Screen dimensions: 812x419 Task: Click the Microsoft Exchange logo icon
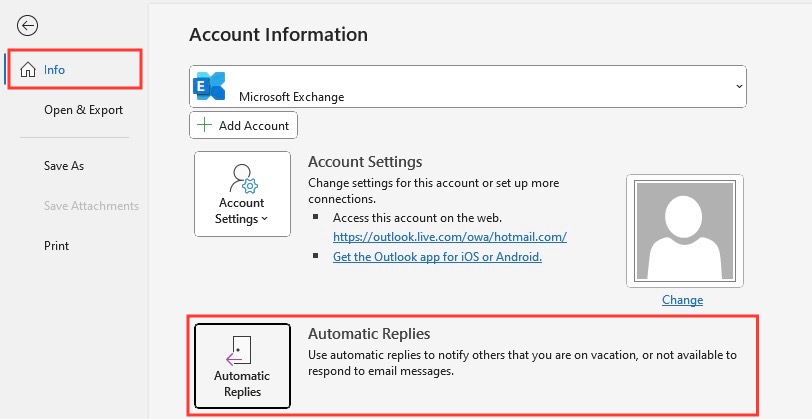pos(209,86)
